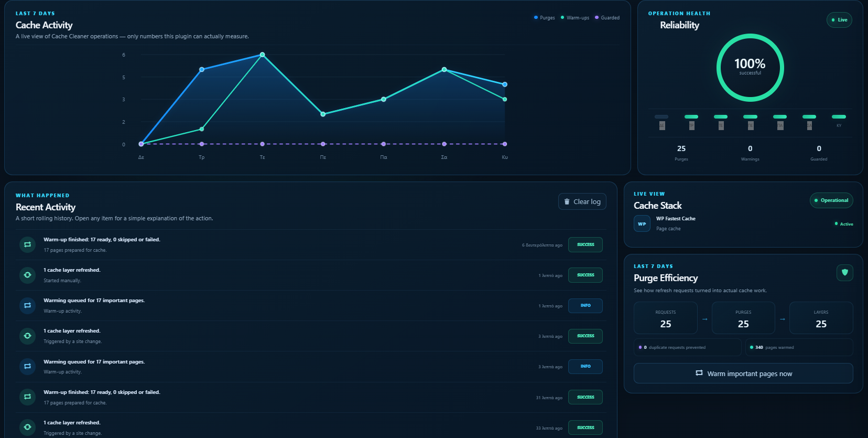Screen dimensions: 868x438
Task: Click the Purges data point on Τρ
Action: pos(202,69)
